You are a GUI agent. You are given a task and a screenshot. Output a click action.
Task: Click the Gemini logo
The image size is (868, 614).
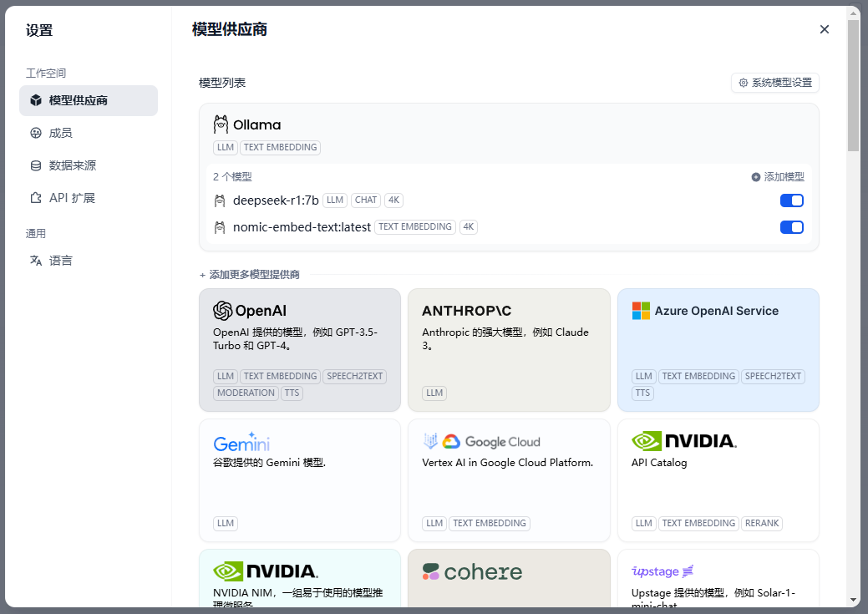[x=242, y=443]
